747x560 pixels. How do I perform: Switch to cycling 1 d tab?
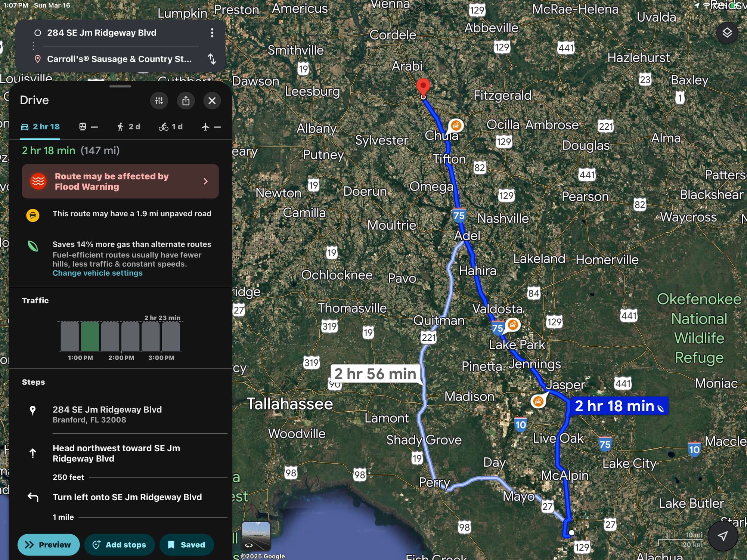pyautogui.click(x=171, y=127)
